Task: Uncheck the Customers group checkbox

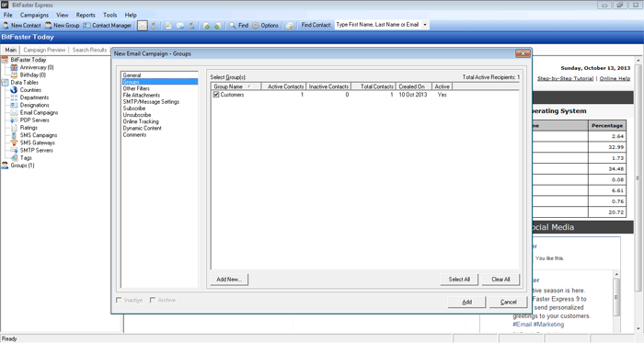Action: point(216,95)
